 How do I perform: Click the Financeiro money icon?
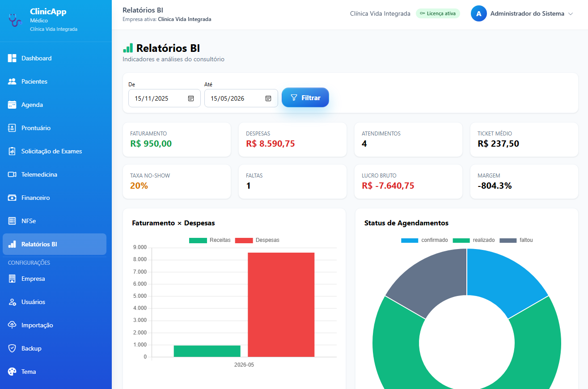(x=12, y=198)
